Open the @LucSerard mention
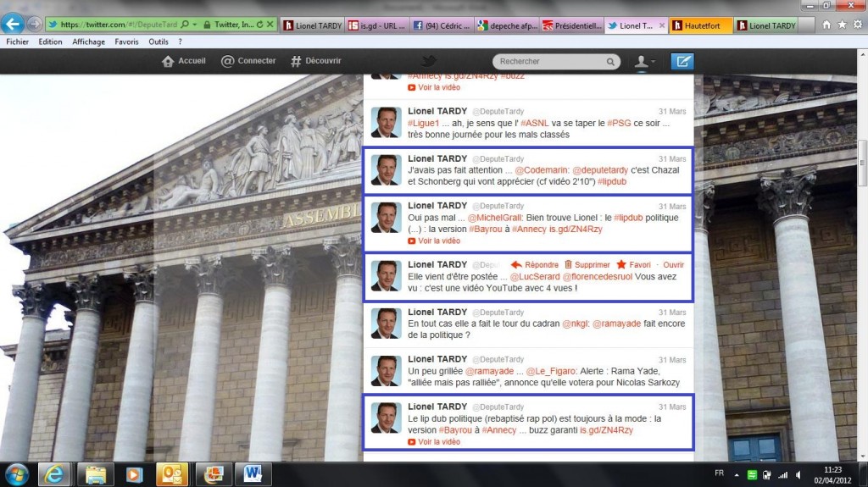 point(535,276)
